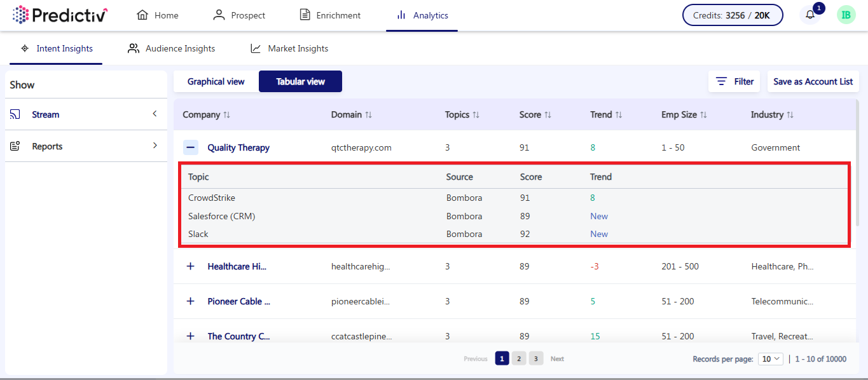This screenshot has height=380, width=868.
Task: Switch to Graphical view
Action: tap(216, 81)
